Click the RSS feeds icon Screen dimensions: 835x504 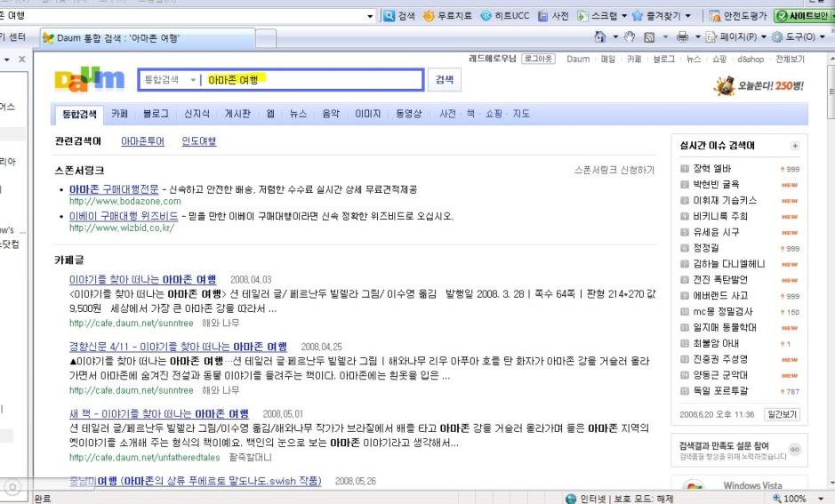[649, 37]
